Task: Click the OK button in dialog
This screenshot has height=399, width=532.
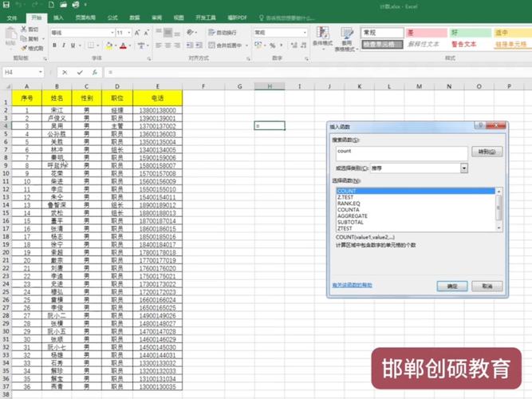Action: point(452,286)
